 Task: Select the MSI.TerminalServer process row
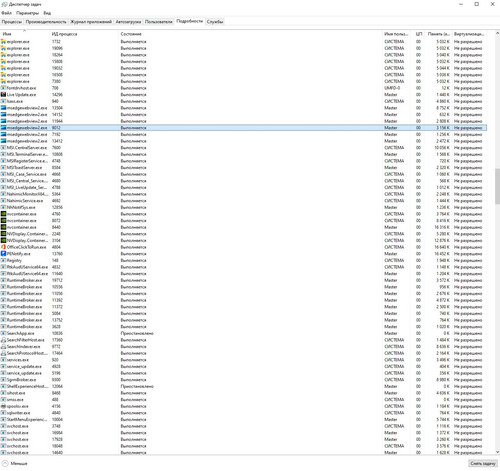tap(243, 154)
